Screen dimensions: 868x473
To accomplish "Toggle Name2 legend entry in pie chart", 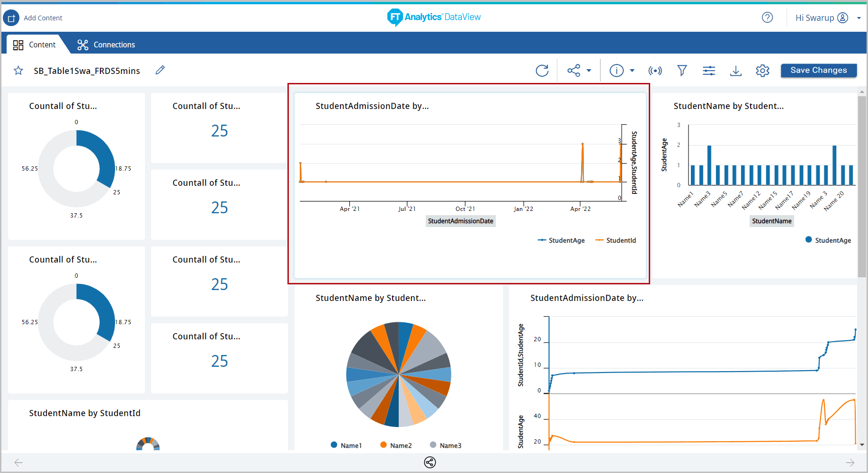I will pyautogui.click(x=396, y=445).
